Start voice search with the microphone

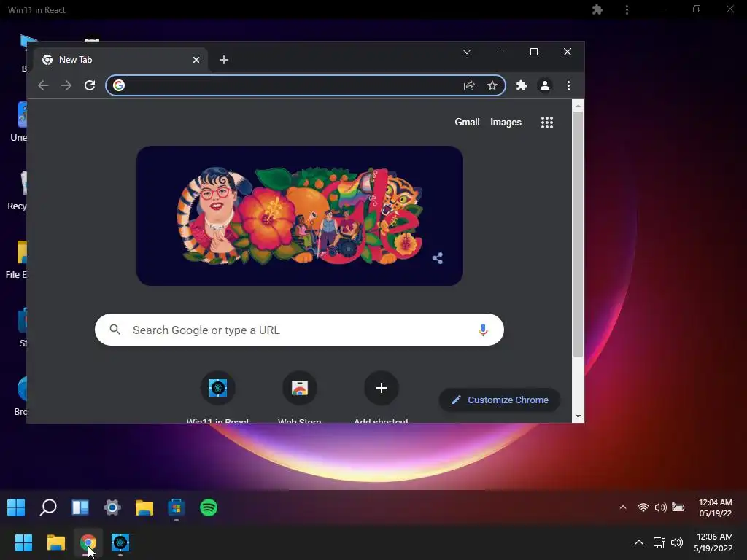(x=483, y=330)
